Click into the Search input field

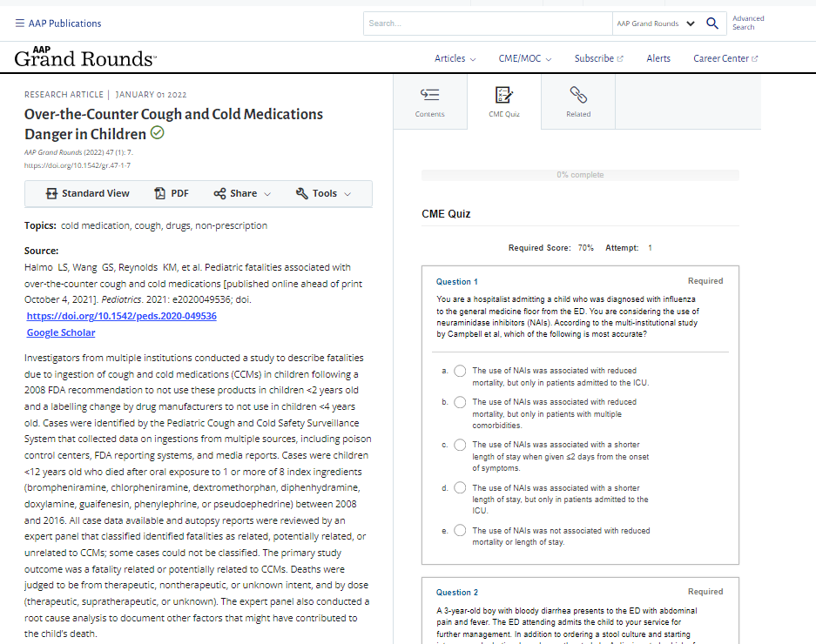(488, 23)
